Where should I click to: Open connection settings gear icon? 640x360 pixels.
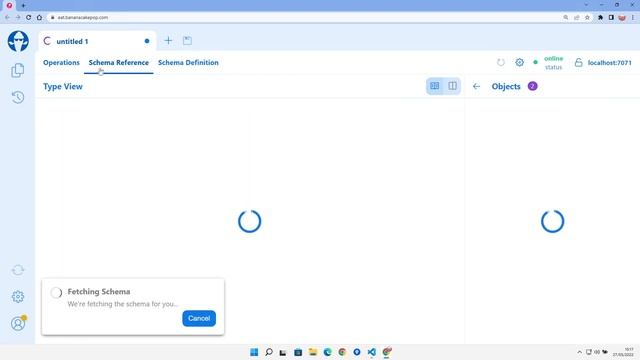pyautogui.click(x=519, y=62)
